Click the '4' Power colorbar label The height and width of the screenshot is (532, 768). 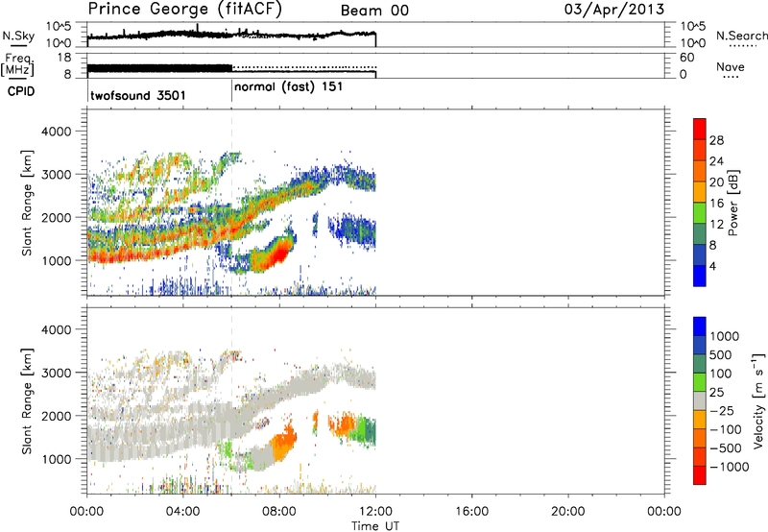click(713, 267)
